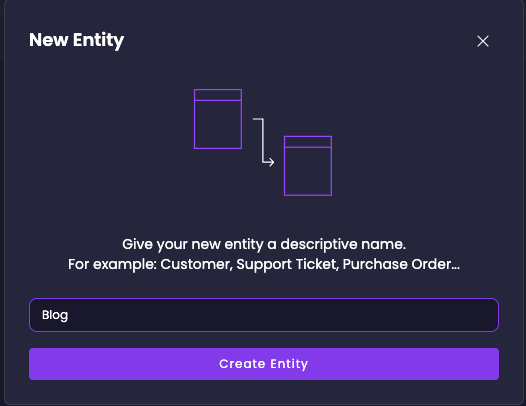Click the bent arrow connecting the entity boxes
526x406 pixels.
(x=263, y=142)
